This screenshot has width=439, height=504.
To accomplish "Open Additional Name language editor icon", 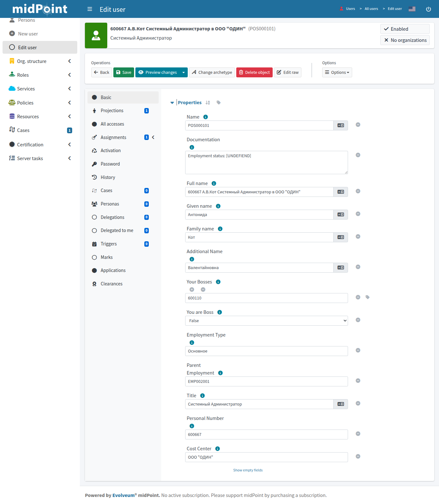I will coord(341,268).
